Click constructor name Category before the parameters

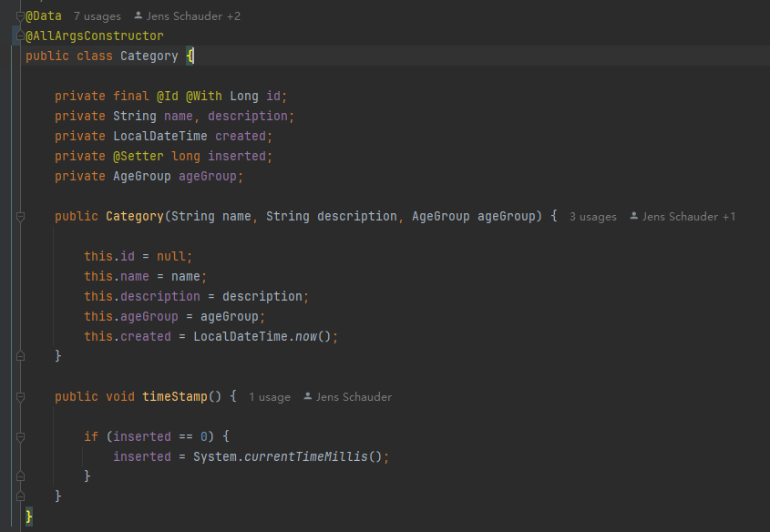point(135,217)
